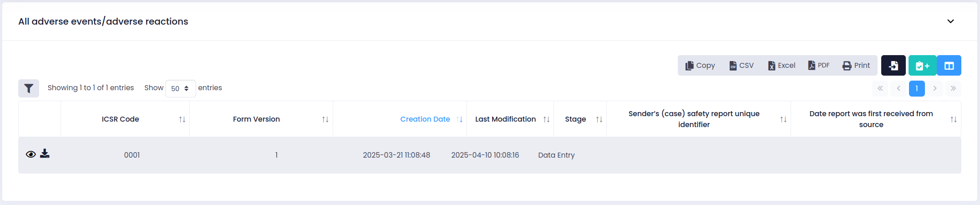Image resolution: width=980 pixels, height=205 pixels.
Task: Sort by Stage column header
Action: coord(575,119)
